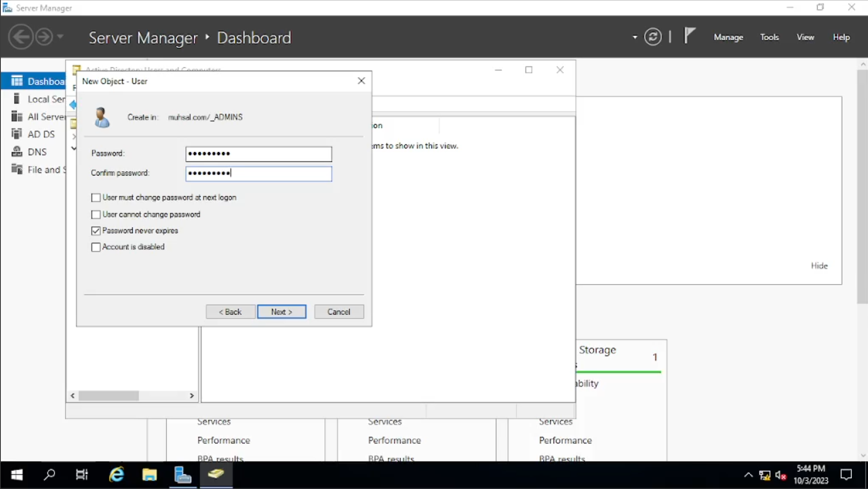The image size is (868, 489).
Task: Open the Tools menu
Action: point(769,37)
